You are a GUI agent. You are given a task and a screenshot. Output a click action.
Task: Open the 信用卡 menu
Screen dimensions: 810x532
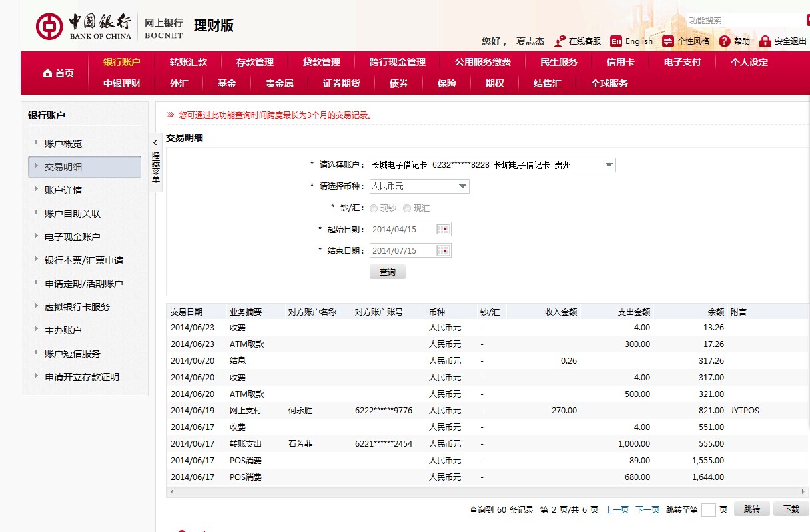point(620,62)
